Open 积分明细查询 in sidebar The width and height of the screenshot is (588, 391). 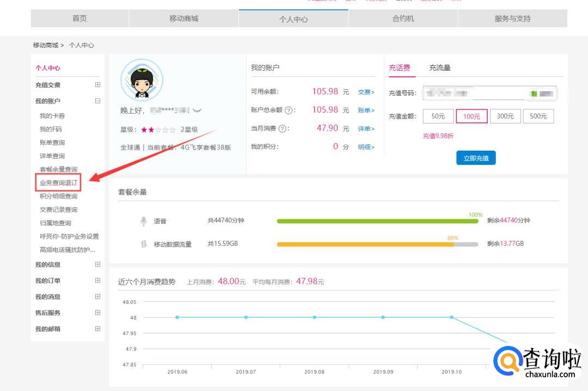pos(58,196)
